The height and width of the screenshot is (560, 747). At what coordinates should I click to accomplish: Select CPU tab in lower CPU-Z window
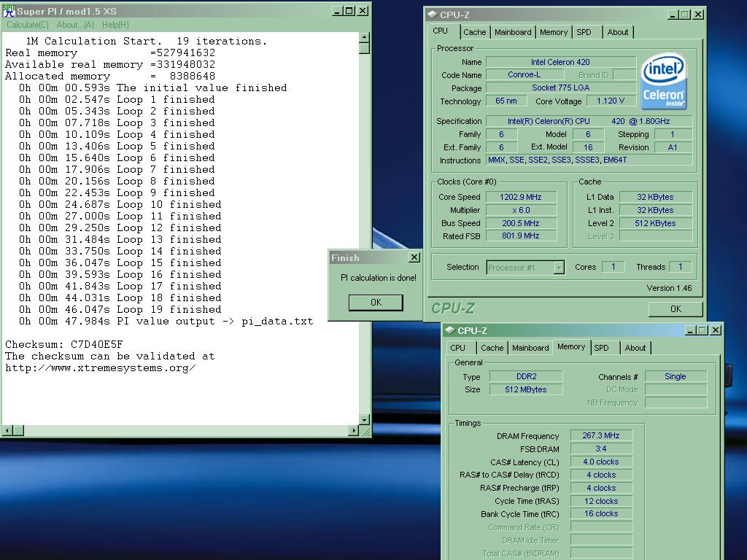tap(457, 348)
